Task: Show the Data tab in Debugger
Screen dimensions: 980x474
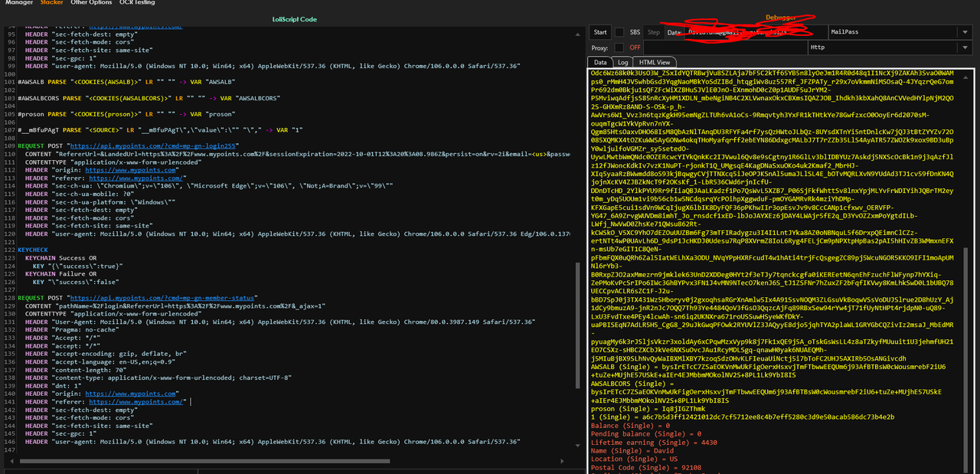Action: (600, 62)
